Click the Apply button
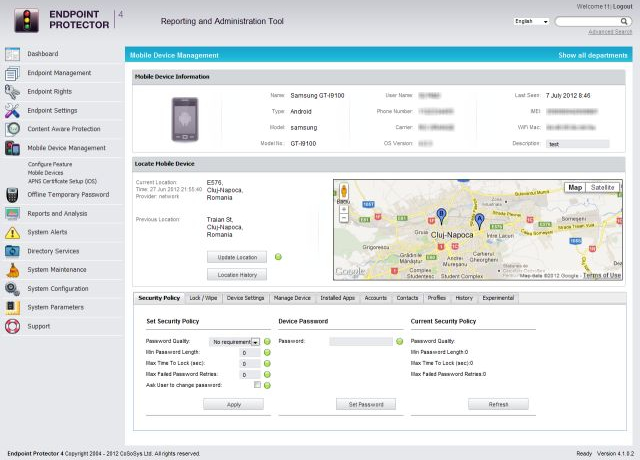 coord(234,404)
